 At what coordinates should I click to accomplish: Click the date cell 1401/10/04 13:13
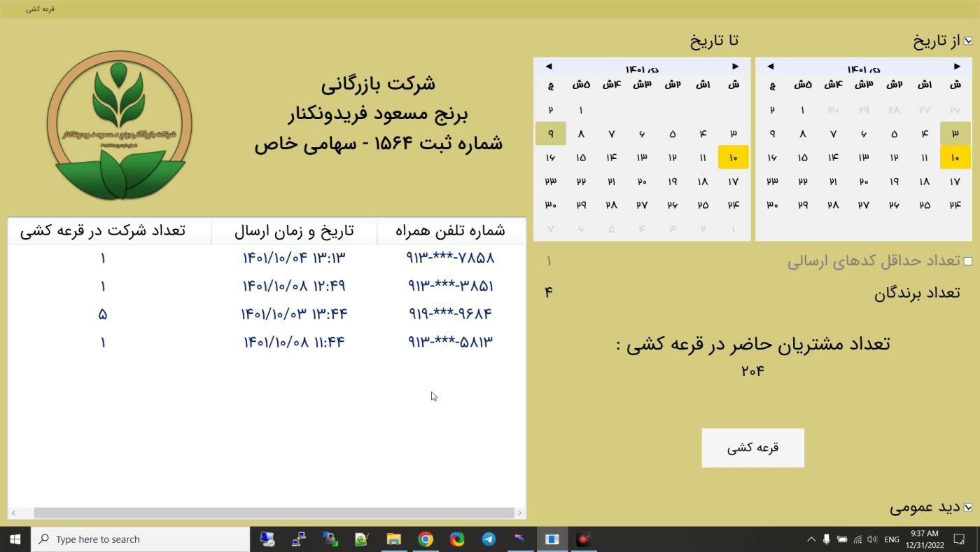coord(294,258)
